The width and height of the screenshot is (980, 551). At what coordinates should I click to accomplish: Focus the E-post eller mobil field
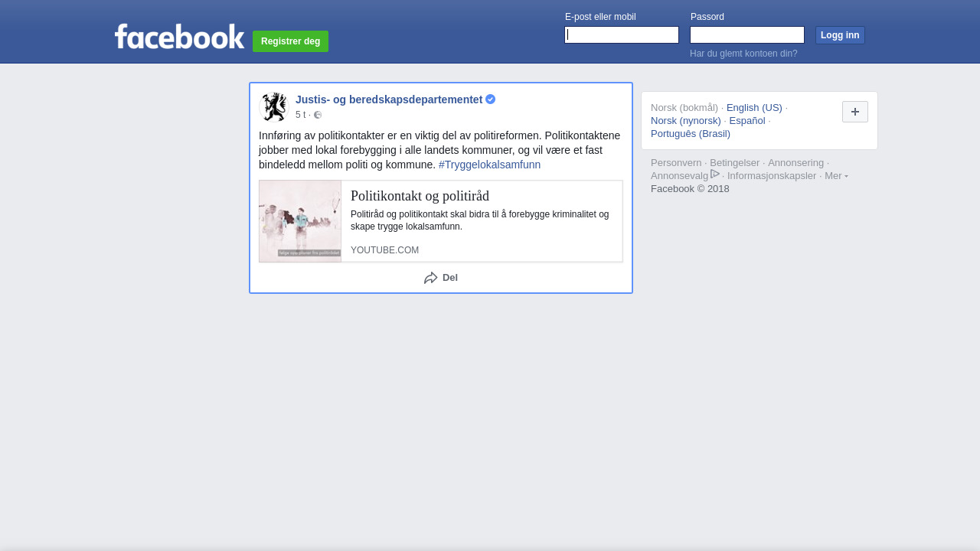click(622, 35)
